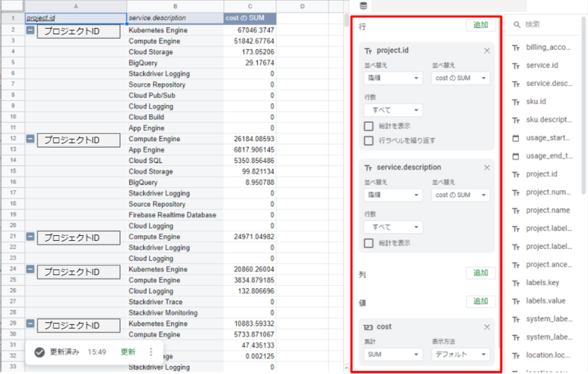588x374 pixels.
Task: Open cost の SUM sort-by dropdown for project.id
Action: coord(461,78)
